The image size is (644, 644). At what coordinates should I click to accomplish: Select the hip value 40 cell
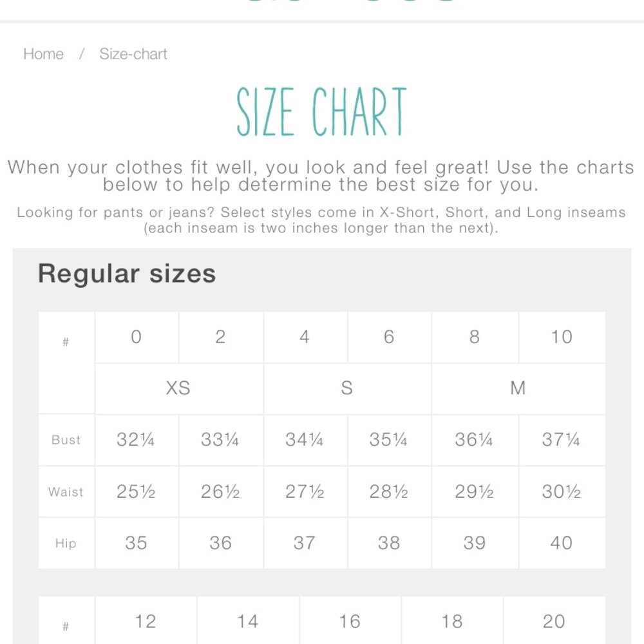click(x=562, y=544)
